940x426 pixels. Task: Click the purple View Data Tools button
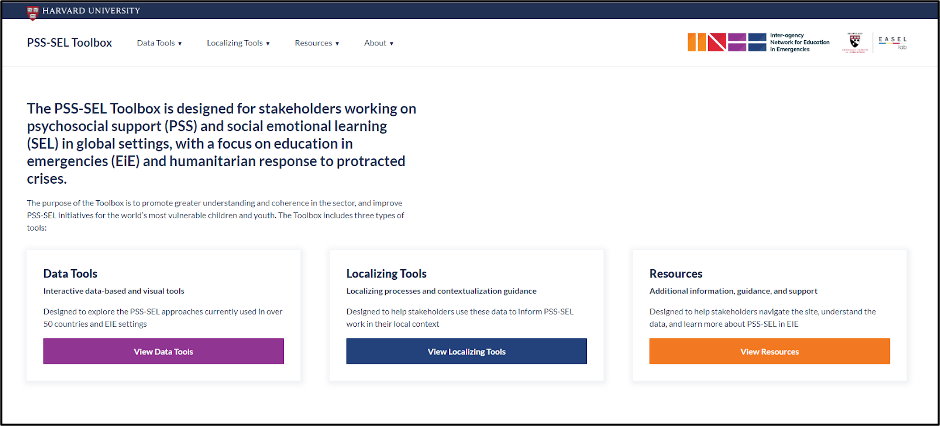163,351
